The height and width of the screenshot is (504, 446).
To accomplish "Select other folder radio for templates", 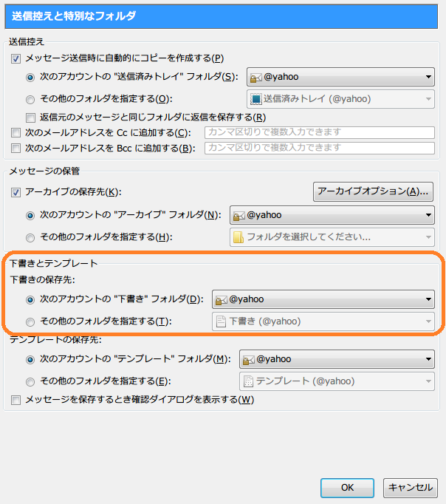I will pyautogui.click(x=30, y=381).
